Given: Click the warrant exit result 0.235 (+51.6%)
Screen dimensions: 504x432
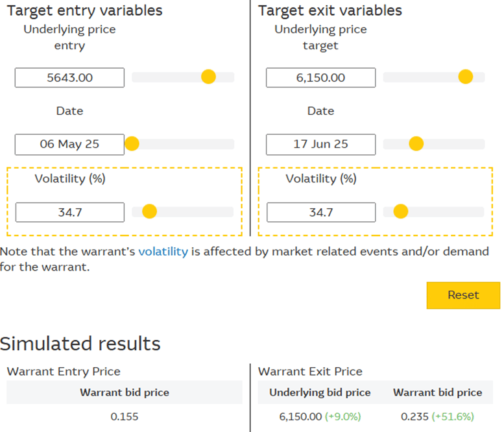Looking at the screenshot, I should (x=438, y=416).
